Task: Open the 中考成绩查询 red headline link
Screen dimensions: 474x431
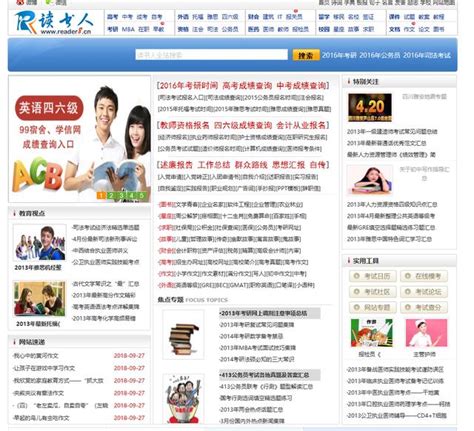Action: 301,86
